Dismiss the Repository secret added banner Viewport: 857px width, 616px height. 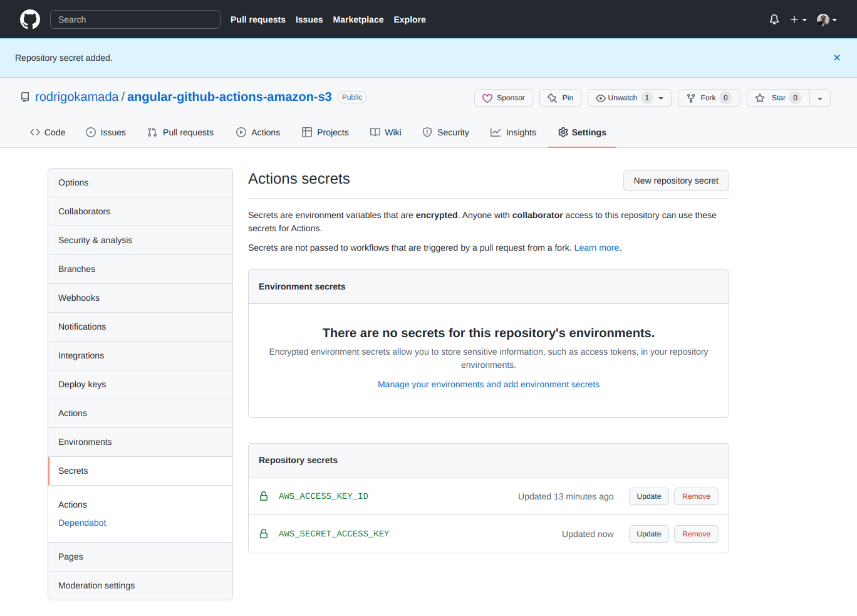pyautogui.click(x=836, y=58)
